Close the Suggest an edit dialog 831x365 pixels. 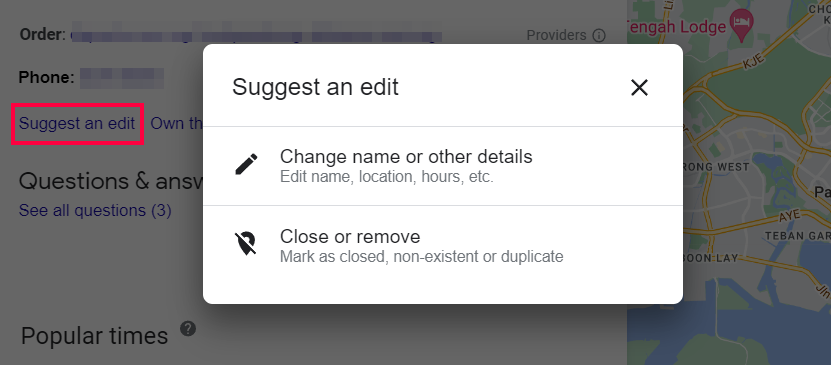point(639,87)
